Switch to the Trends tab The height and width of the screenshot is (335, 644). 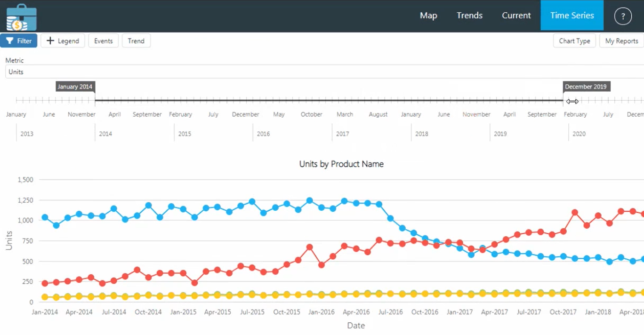click(469, 16)
